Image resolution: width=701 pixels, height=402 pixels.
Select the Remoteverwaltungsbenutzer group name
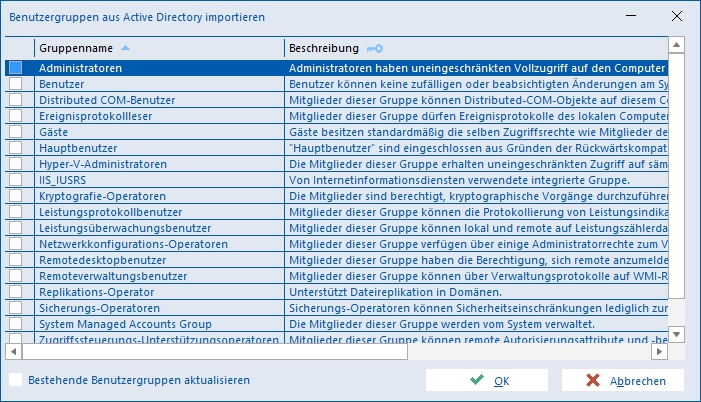click(x=113, y=276)
